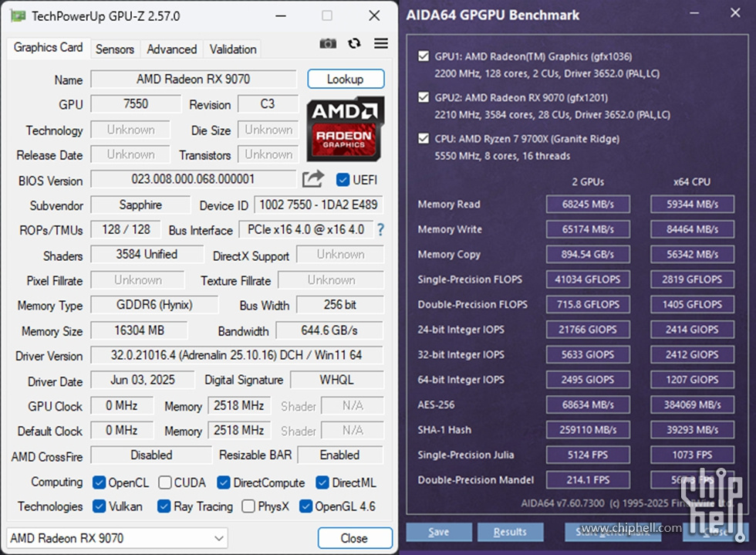The image size is (756, 555).
Task: Click the BIOS Version field 023.008.000.068.000001
Action: pos(193,179)
